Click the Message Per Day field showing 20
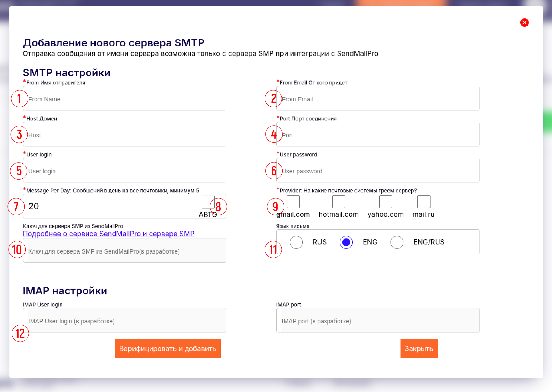Screen dimensions: 552x392 111,206
